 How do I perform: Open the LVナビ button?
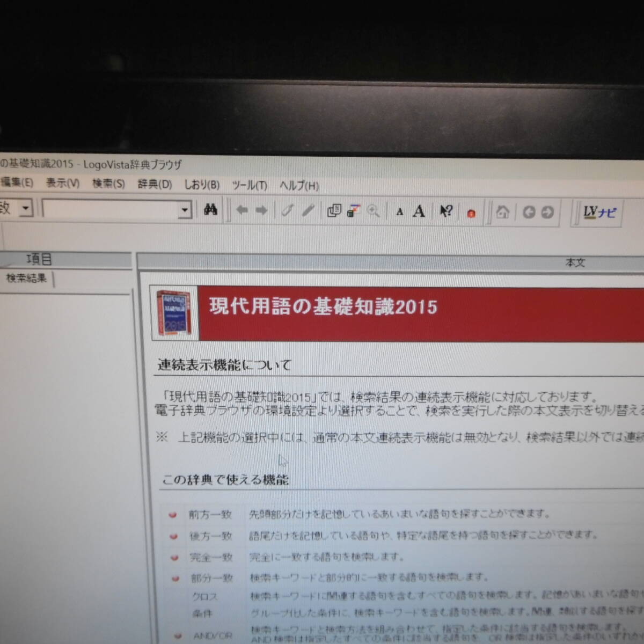click(599, 213)
